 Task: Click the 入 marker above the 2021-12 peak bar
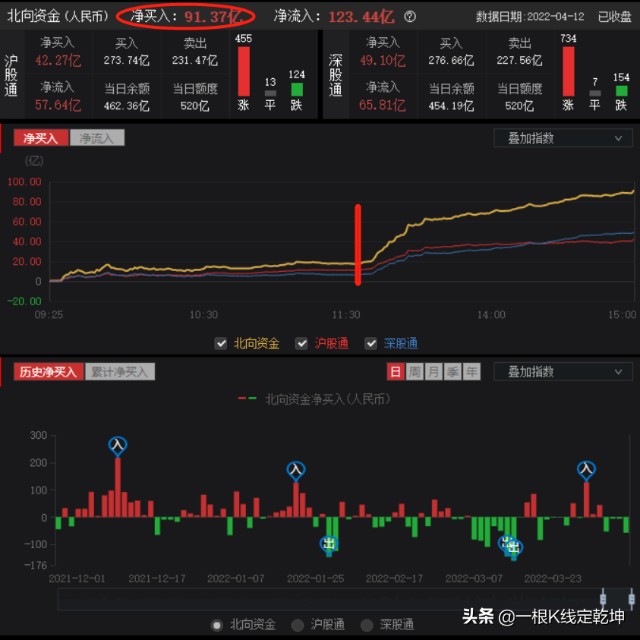pyautogui.click(x=118, y=445)
